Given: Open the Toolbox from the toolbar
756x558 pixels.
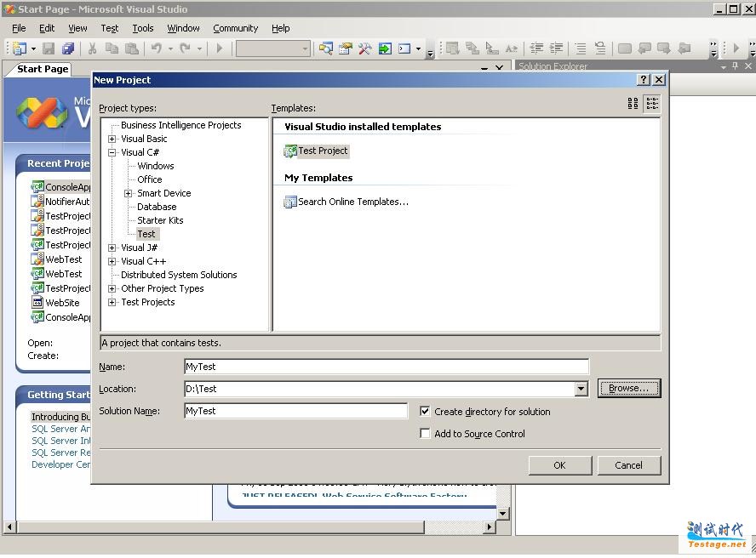Looking at the screenshot, I should click(x=364, y=49).
